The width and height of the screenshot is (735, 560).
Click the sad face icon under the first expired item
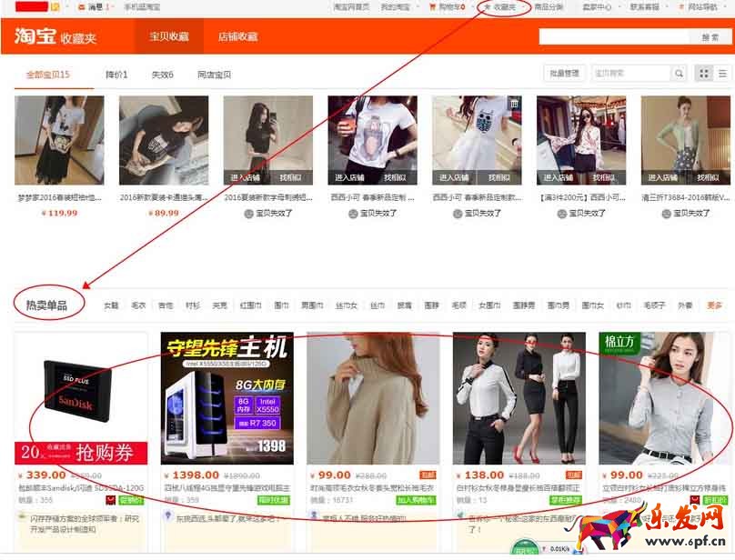point(248,214)
